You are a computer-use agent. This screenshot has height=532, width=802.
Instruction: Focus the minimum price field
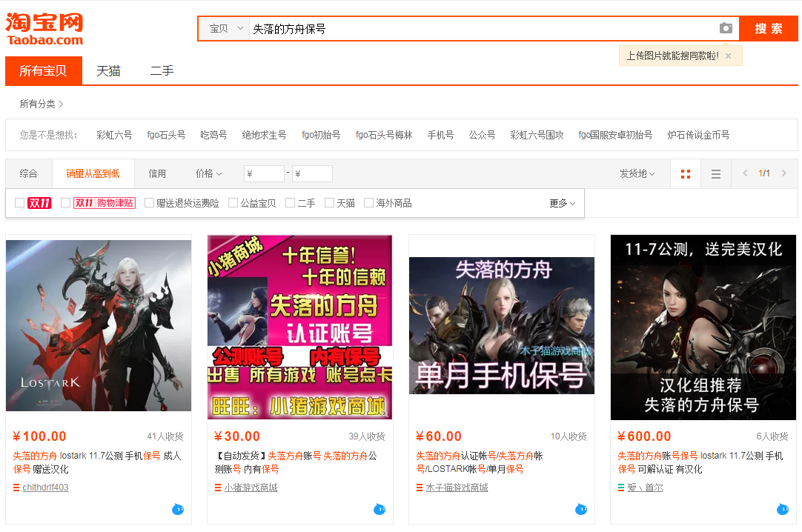point(264,174)
